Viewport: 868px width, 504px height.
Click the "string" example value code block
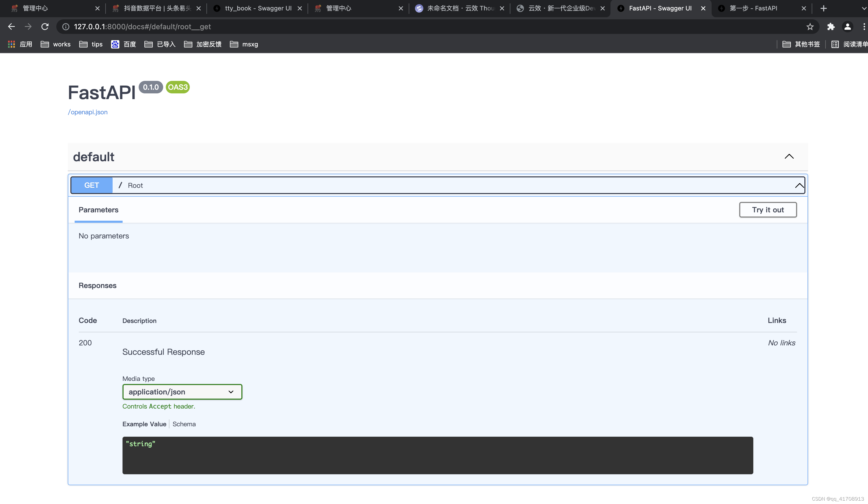[437, 455]
